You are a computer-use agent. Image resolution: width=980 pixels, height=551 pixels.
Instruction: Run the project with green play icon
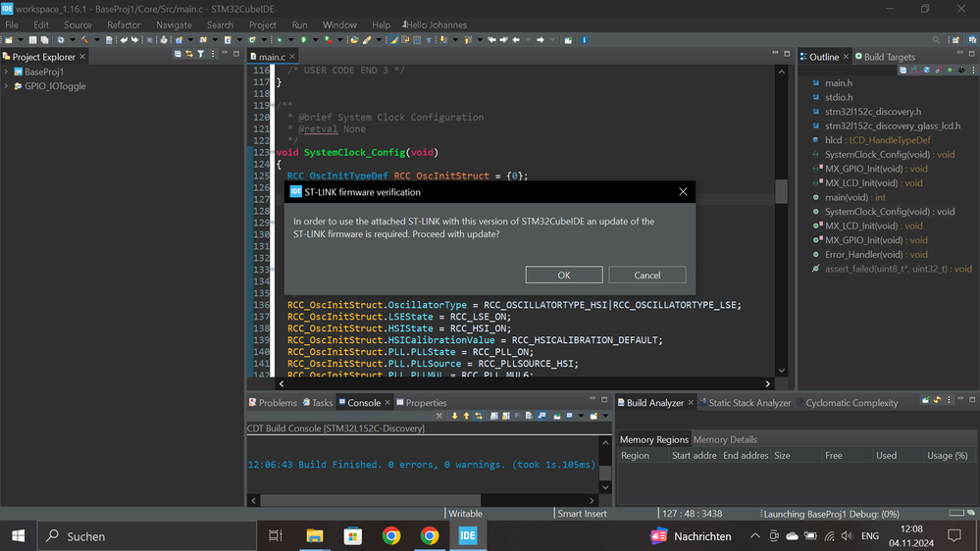[303, 40]
